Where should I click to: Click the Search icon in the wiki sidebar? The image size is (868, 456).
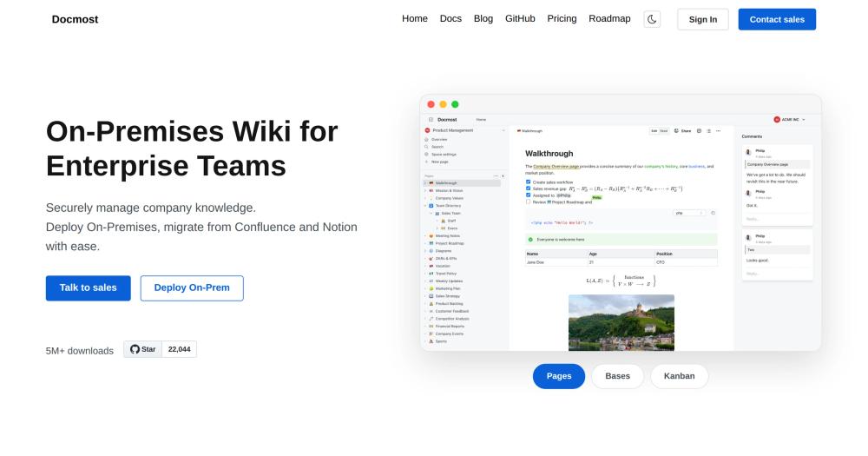(426, 147)
